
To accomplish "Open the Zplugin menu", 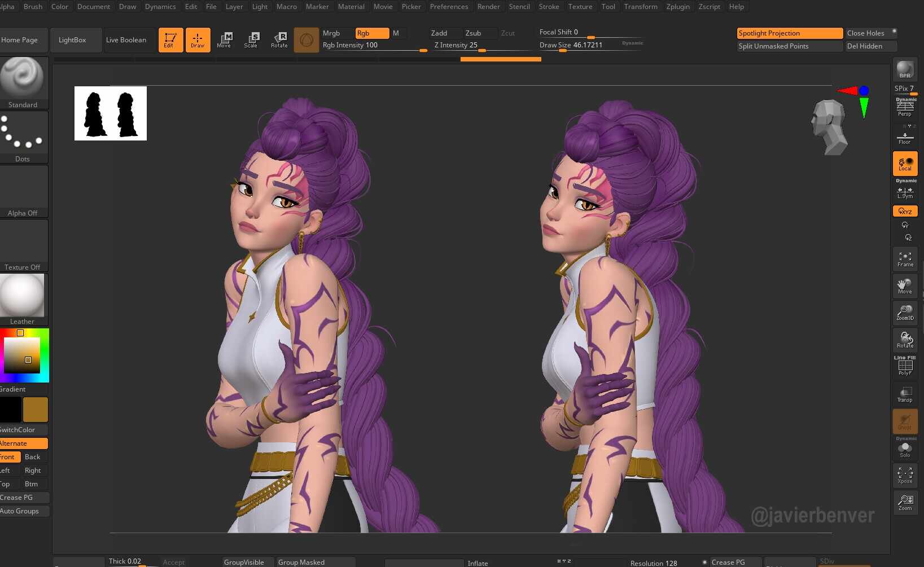I will [678, 7].
